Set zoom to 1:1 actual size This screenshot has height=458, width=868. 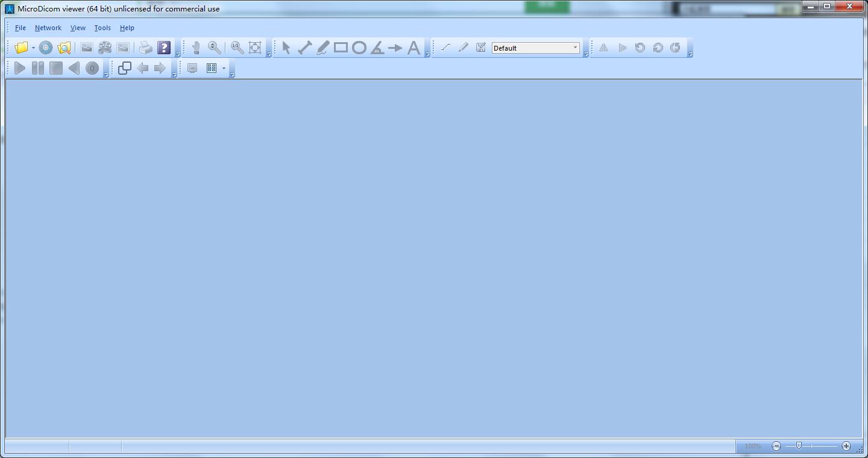[237, 48]
